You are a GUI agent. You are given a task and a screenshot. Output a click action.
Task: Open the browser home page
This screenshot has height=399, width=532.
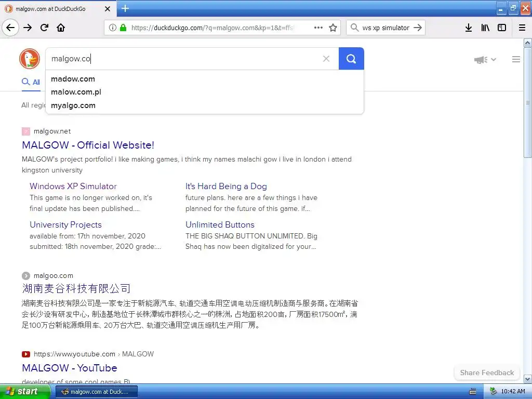click(61, 28)
